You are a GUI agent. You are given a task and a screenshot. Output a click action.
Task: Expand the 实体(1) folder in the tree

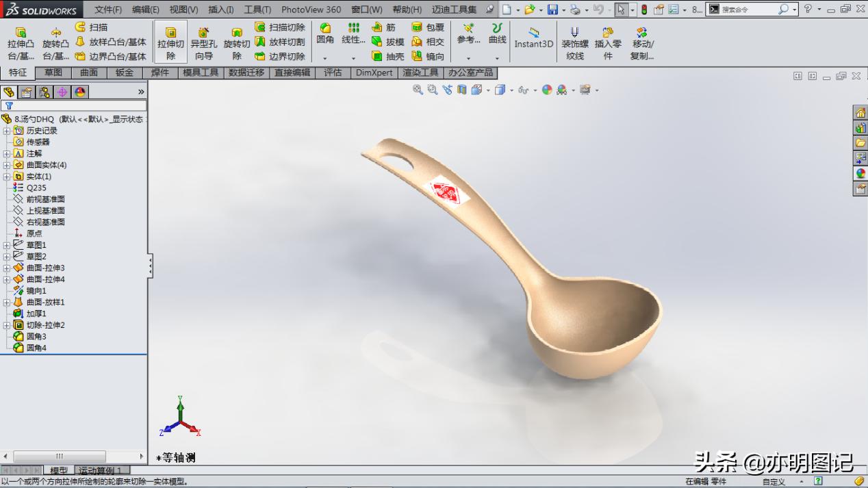click(5, 175)
